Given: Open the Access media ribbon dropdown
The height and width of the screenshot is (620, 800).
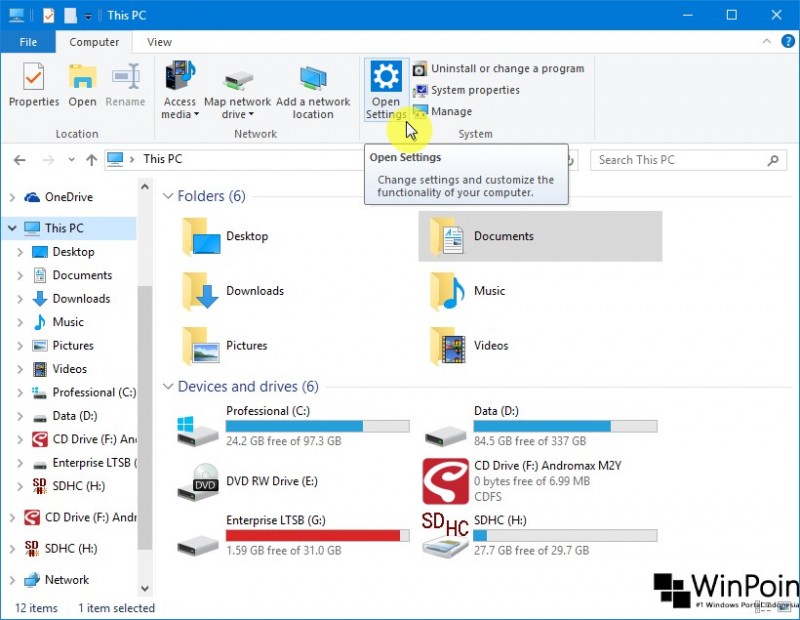Looking at the screenshot, I should 180,90.
